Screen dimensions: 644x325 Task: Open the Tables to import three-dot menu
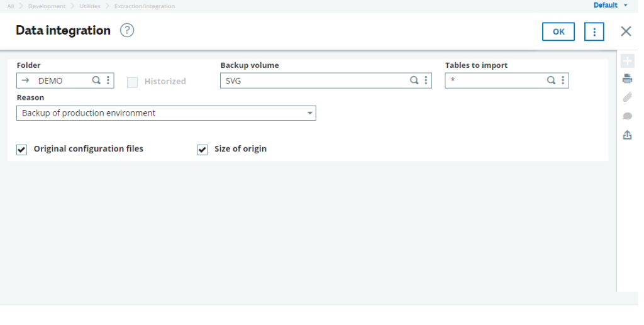(x=563, y=80)
